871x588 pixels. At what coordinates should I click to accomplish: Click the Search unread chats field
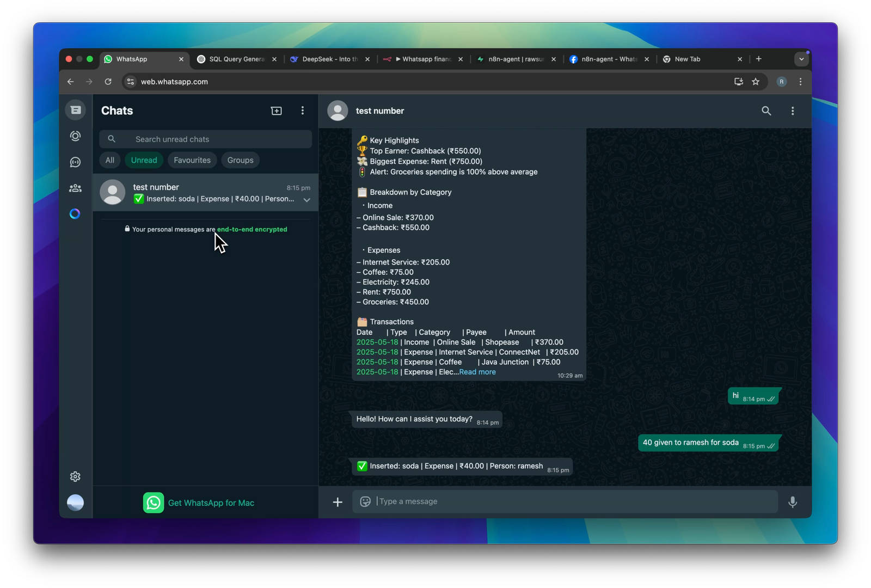[205, 139]
